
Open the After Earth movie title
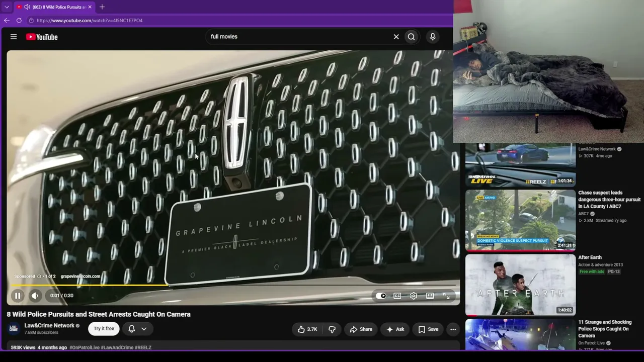590,257
